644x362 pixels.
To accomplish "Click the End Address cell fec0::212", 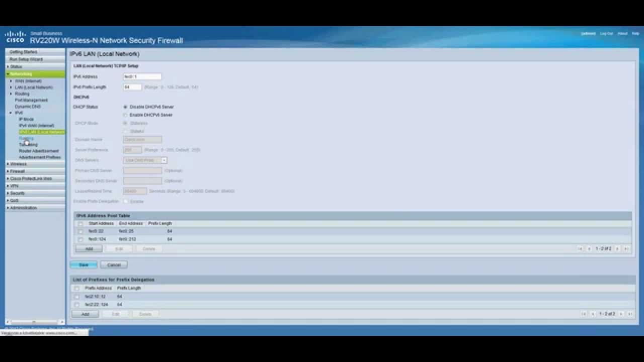I will [127, 239].
